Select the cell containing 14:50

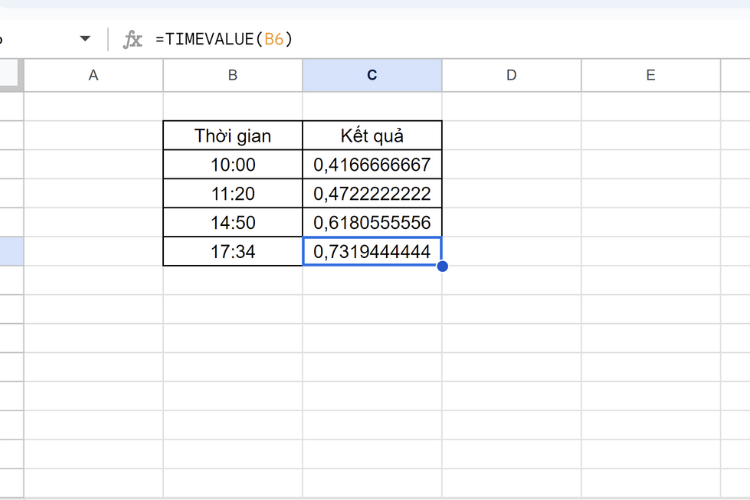[232, 222]
